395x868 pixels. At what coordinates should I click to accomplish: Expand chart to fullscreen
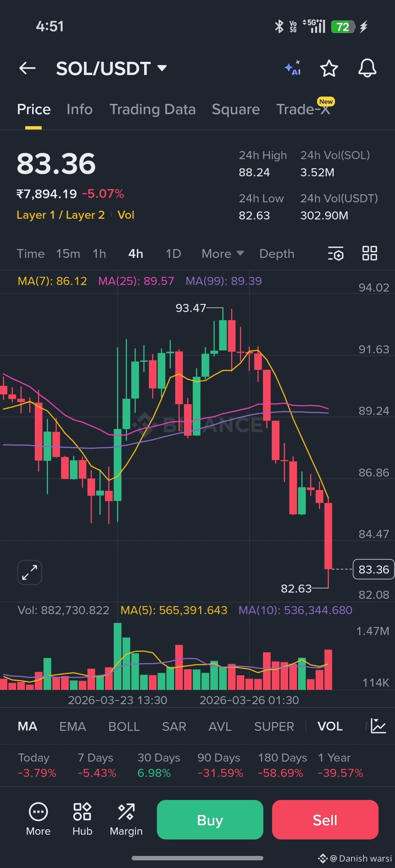[x=30, y=572]
